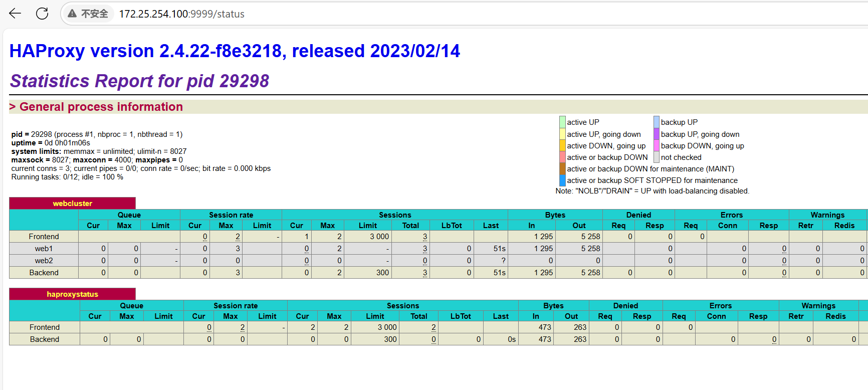Click webcluster Sessions column header

pyautogui.click(x=395, y=215)
